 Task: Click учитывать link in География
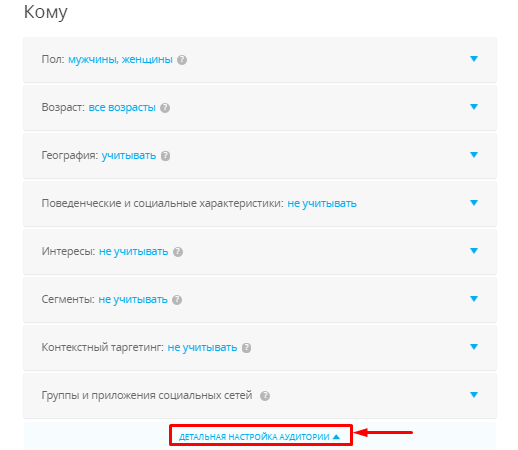pos(129,156)
